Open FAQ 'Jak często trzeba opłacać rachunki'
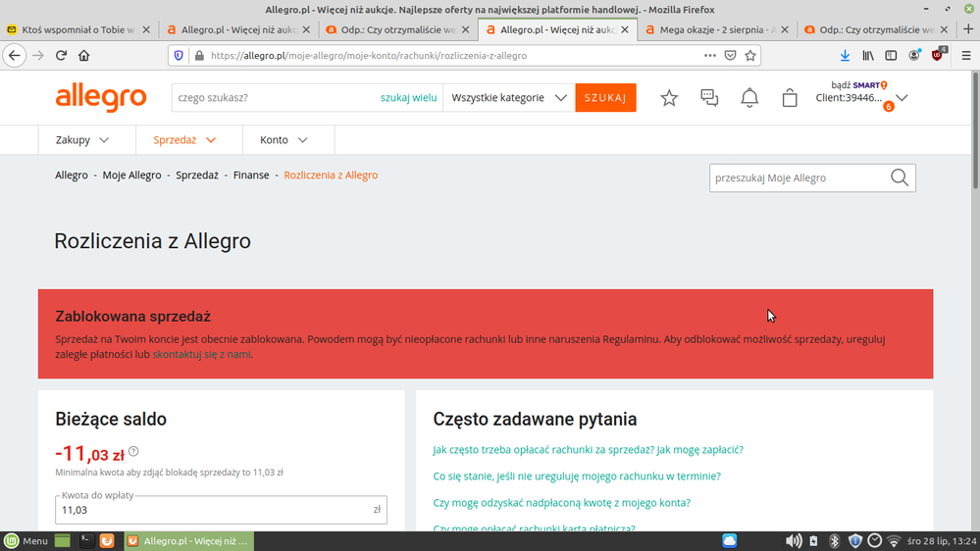980x551 pixels. tap(589, 450)
